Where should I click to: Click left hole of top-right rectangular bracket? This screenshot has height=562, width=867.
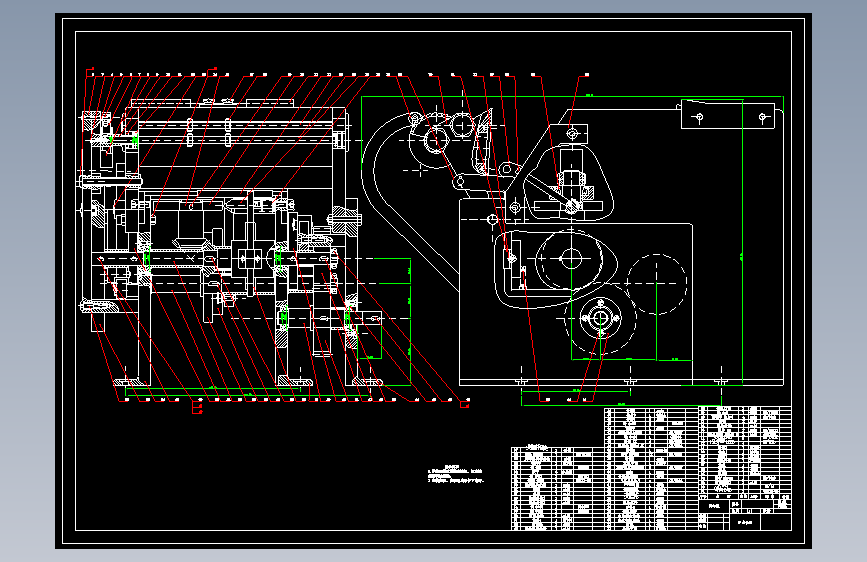699,117
